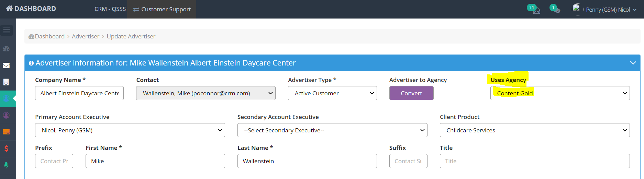The width and height of the screenshot is (644, 179).
Task: Click the Last Name input field
Action: (x=307, y=161)
